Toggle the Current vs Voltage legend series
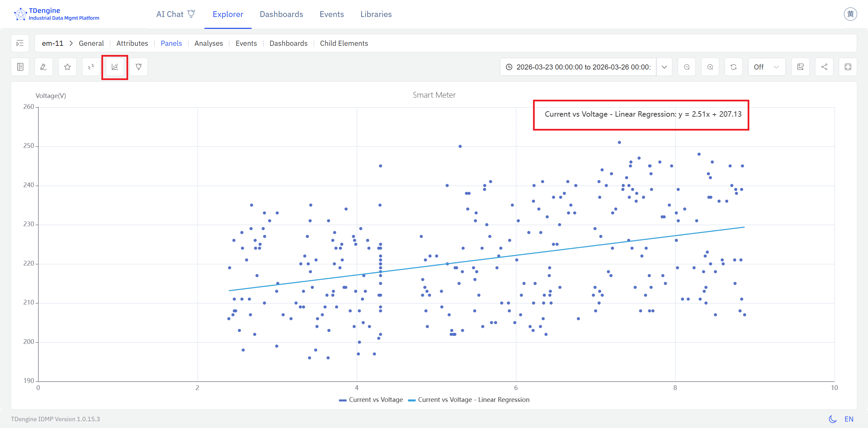868x428 pixels. click(371, 400)
